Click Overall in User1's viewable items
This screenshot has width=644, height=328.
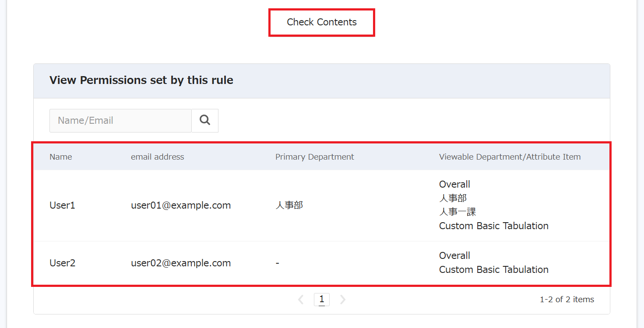454,185
